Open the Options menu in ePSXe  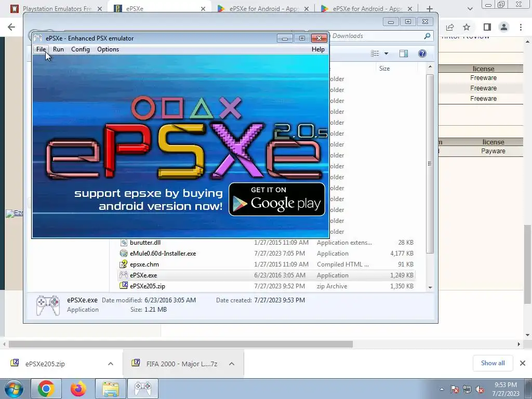(108, 49)
